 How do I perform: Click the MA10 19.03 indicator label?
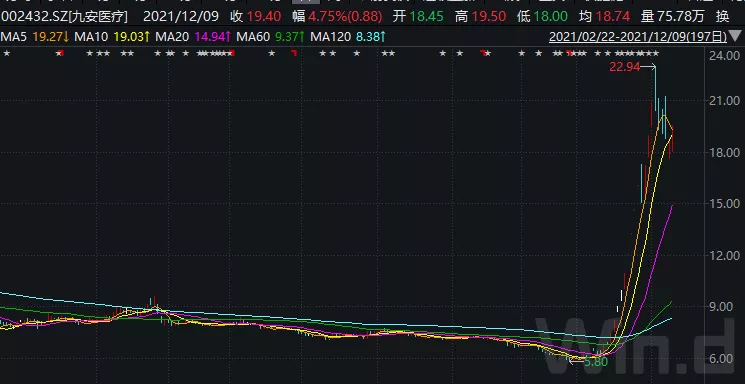(x=113, y=36)
